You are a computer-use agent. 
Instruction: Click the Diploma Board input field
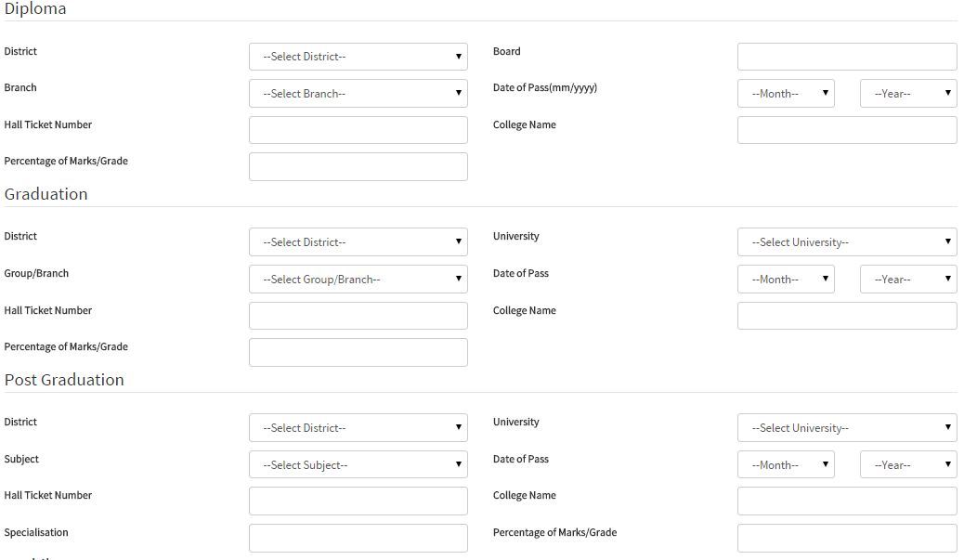click(846, 57)
